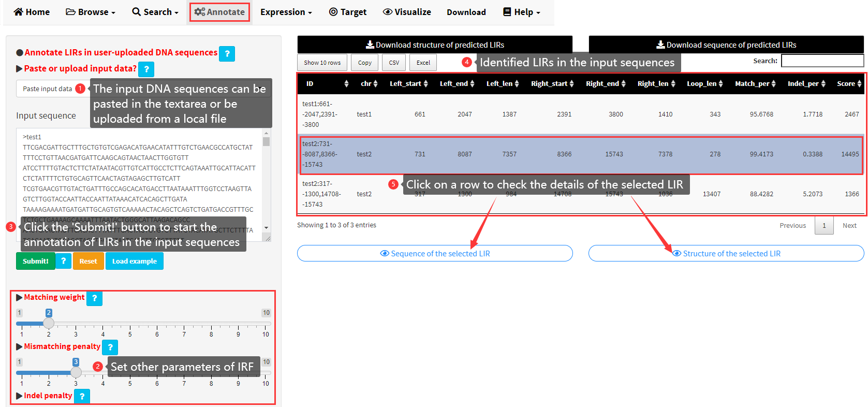Sort table by the ID column arrows
This screenshot has width=868, height=407.
pos(346,84)
